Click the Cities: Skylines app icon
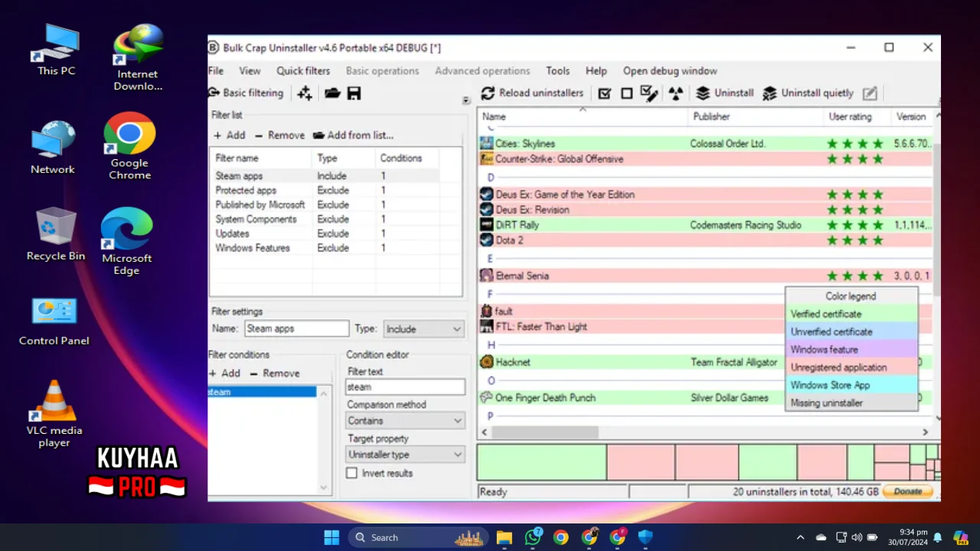Image resolution: width=980 pixels, height=551 pixels. point(486,143)
